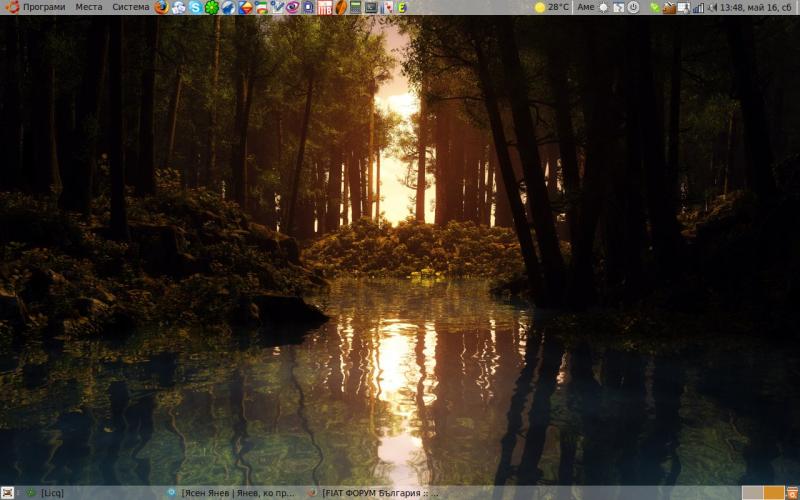
Task: Click the green ICQ flower icon
Action: pos(211,7)
